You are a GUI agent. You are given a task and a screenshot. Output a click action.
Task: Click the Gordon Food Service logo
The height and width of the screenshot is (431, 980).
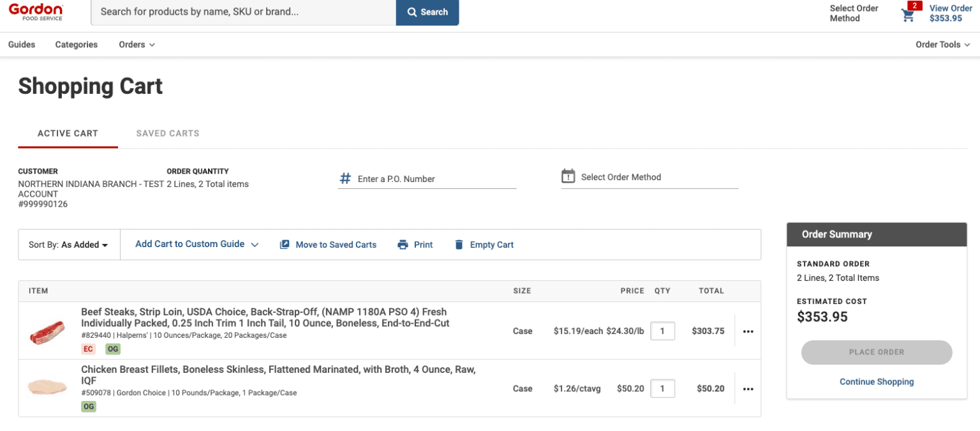[36, 11]
